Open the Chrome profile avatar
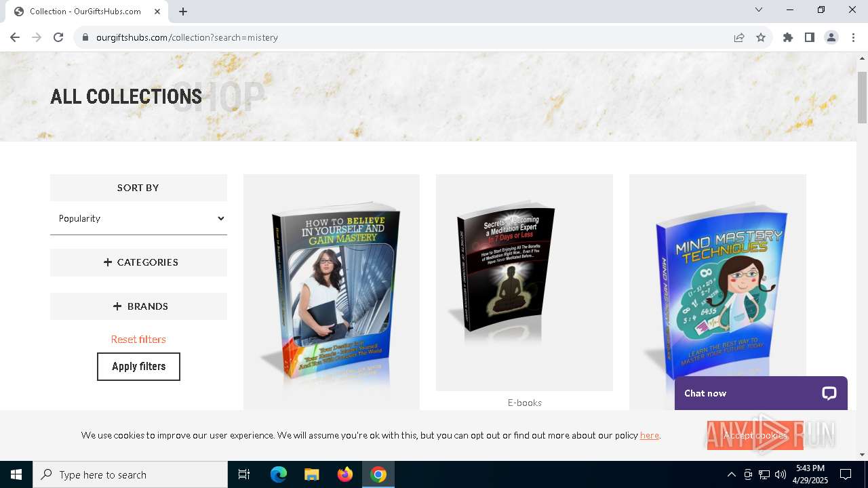The width and height of the screenshot is (868, 488). click(831, 37)
